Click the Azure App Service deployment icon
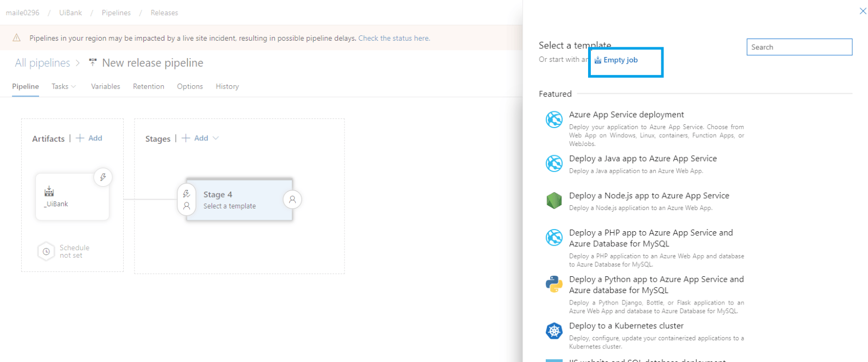This screenshot has width=868, height=362. coord(554,119)
